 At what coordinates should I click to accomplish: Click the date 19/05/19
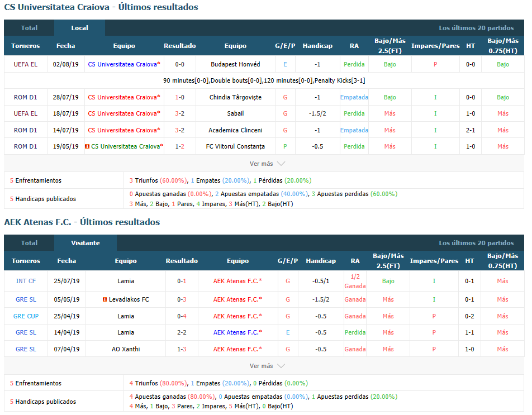65,146
